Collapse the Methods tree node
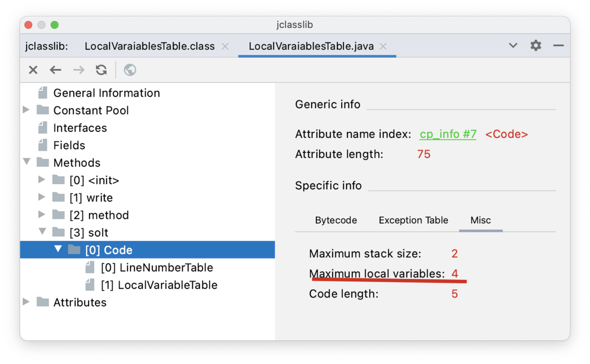The width and height of the screenshot is (590, 364). pos(27,163)
